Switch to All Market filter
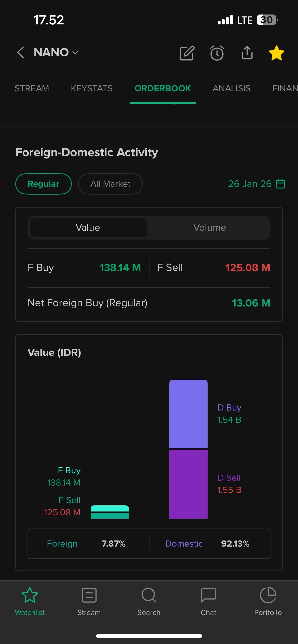 [110, 184]
